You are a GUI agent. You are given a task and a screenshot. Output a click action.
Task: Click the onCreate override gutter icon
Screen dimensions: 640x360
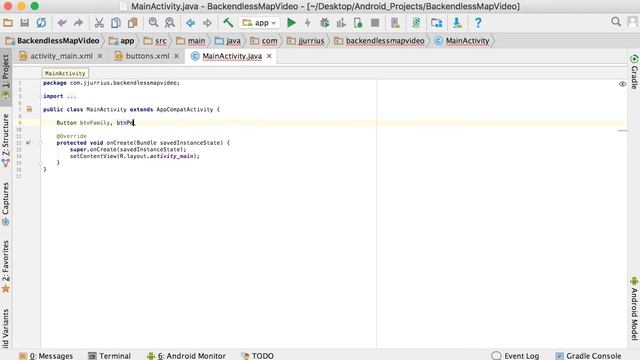click(x=28, y=143)
